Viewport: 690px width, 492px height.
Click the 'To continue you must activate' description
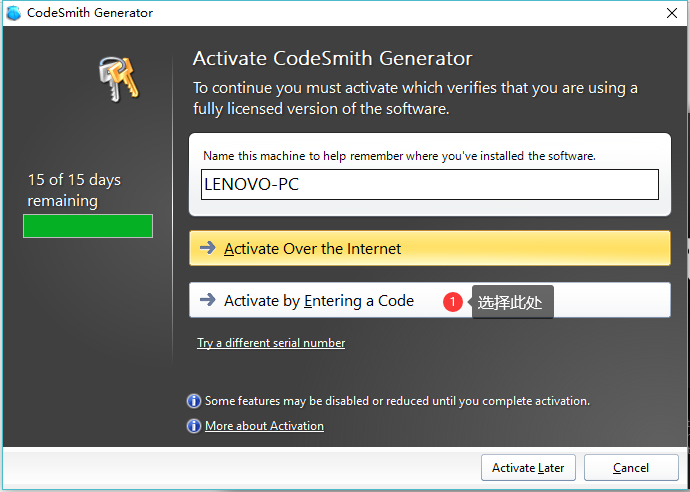coord(415,98)
